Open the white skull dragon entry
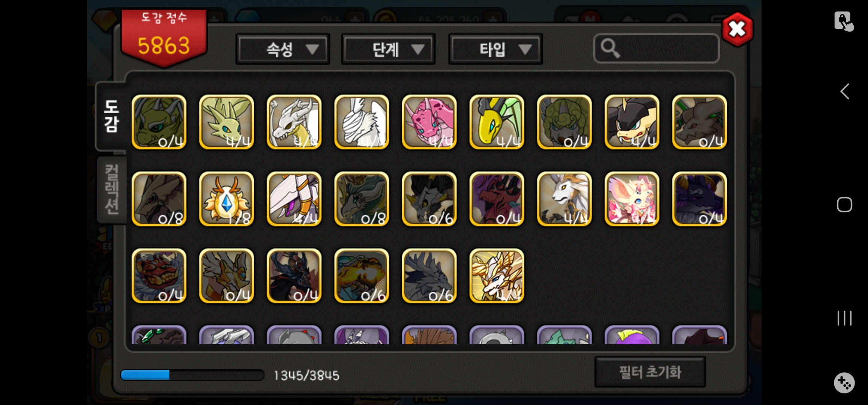The width and height of the screenshot is (868, 405). pos(294,122)
